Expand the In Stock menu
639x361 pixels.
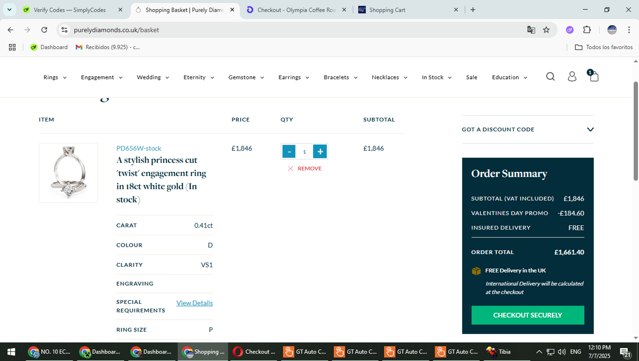[436, 77]
